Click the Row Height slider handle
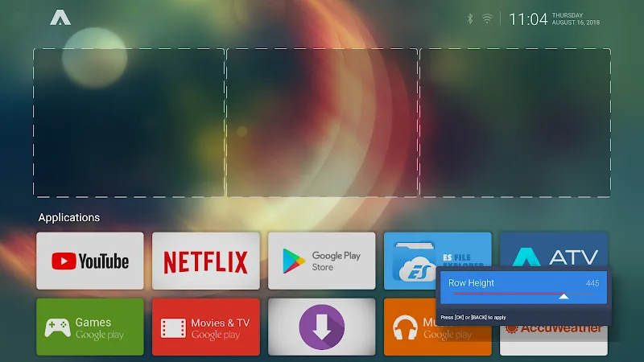This screenshot has width=644, height=362. point(564,296)
